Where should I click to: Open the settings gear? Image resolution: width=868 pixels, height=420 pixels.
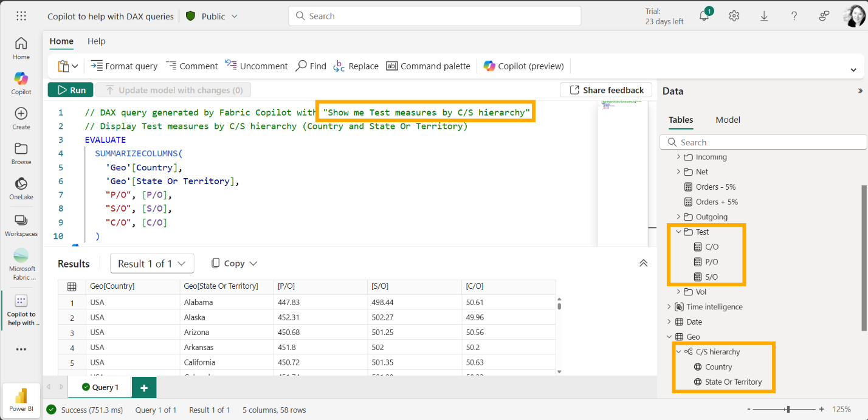tap(734, 16)
